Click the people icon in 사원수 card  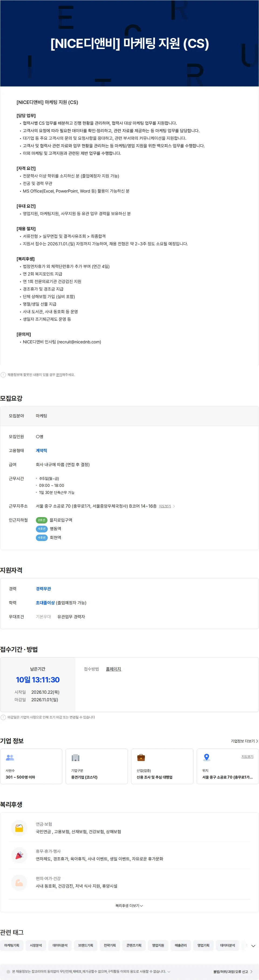[x=10, y=758]
